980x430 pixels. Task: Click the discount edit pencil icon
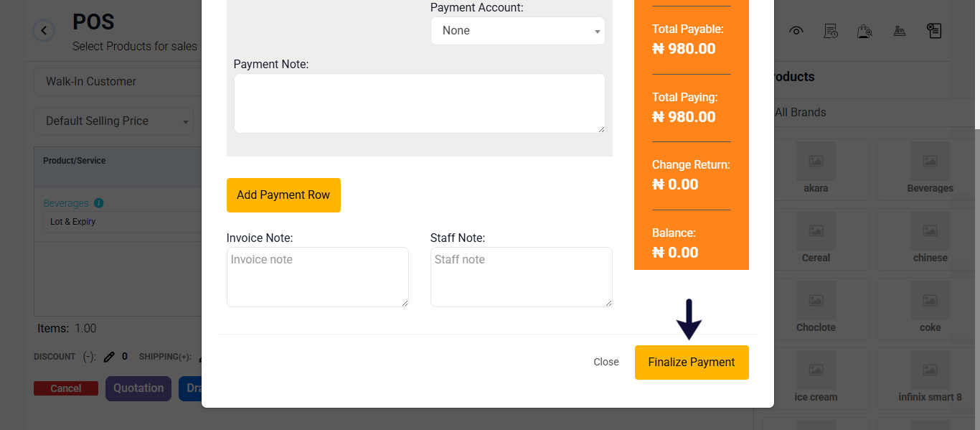pyautogui.click(x=109, y=356)
